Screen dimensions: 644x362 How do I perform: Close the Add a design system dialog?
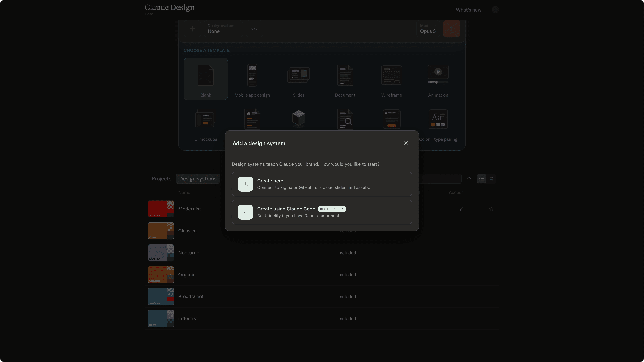[x=406, y=143]
